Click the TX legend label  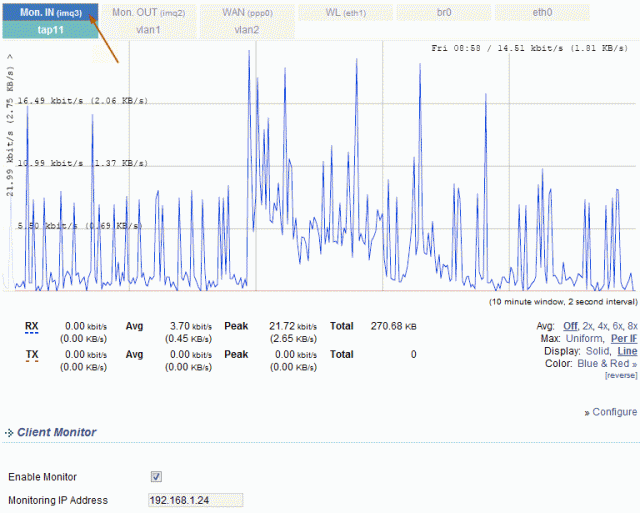[32, 355]
